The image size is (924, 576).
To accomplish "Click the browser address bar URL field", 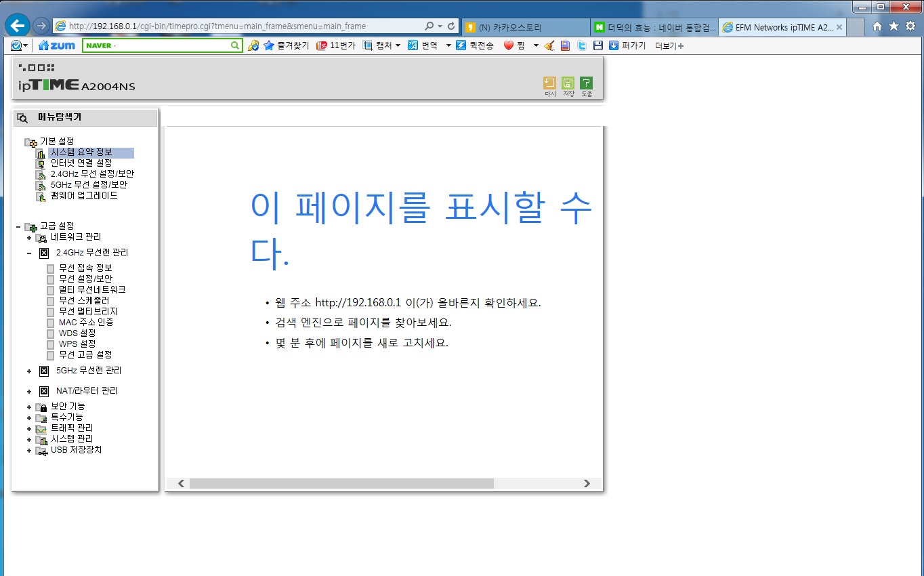I will tap(237, 26).
